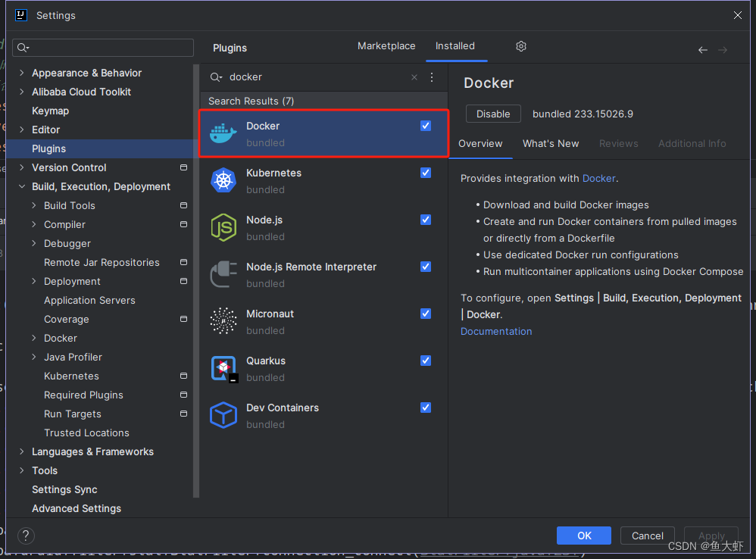Expand the Languages & Frameworks node

[22, 451]
